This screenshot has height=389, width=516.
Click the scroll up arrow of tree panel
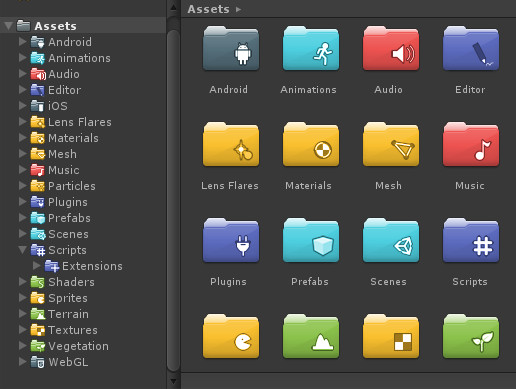173,7
